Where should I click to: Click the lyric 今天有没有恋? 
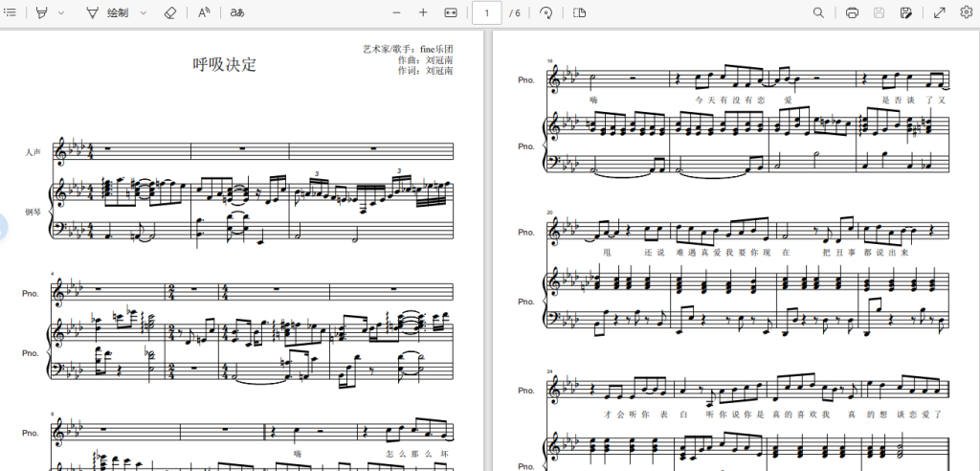click(732, 100)
